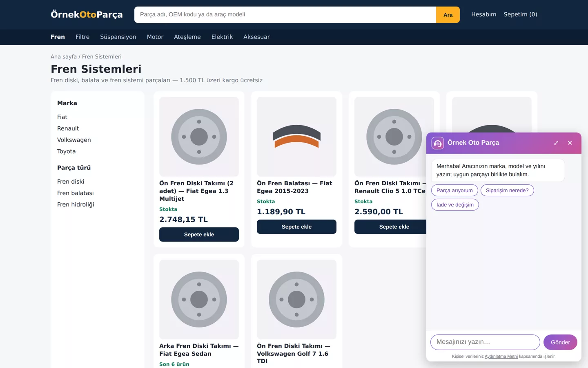Open the Süspansiyon navigation item
The width and height of the screenshot is (588, 368).
click(x=118, y=37)
